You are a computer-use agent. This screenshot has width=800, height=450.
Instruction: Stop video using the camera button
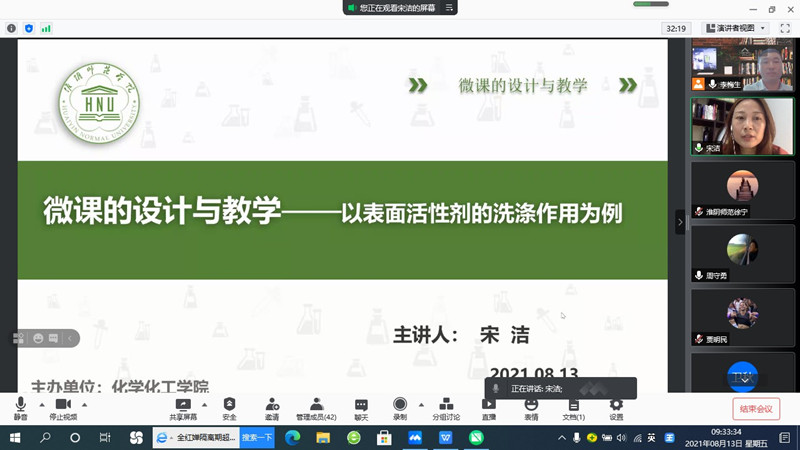click(x=63, y=406)
